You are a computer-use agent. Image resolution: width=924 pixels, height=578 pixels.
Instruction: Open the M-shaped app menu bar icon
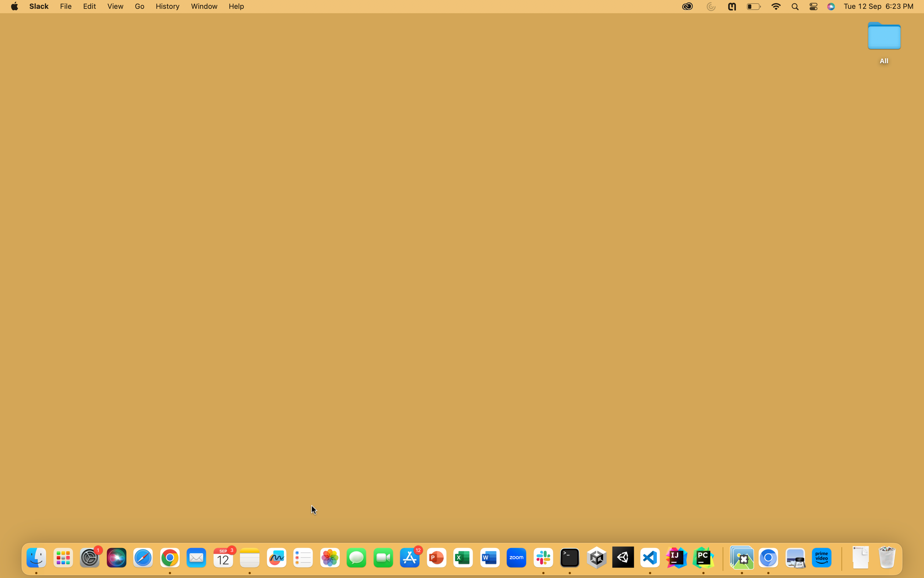(732, 7)
